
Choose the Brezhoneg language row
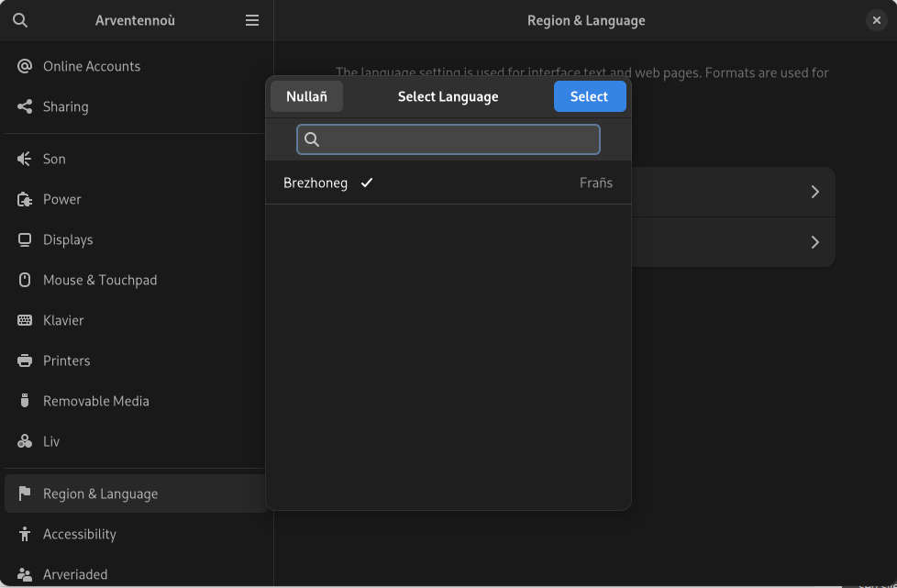click(448, 183)
